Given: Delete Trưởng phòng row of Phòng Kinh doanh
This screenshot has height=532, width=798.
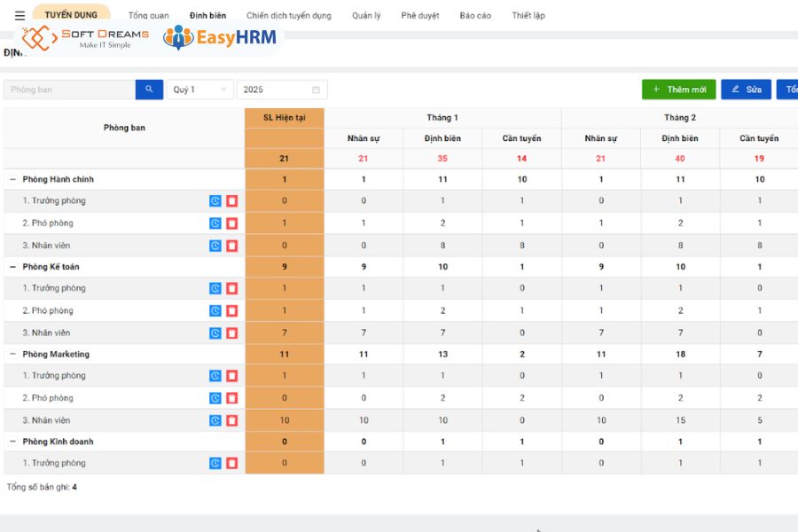Looking at the screenshot, I should coord(232,463).
